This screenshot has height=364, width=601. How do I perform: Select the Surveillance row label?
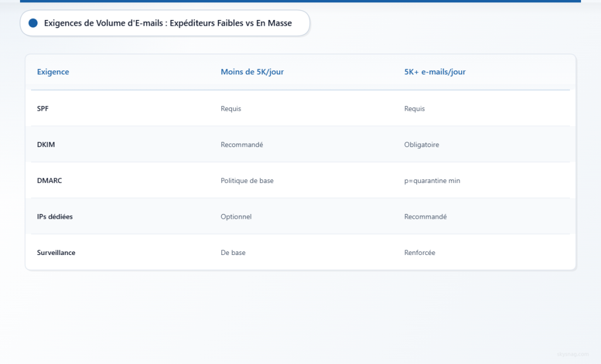click(56, 253)
